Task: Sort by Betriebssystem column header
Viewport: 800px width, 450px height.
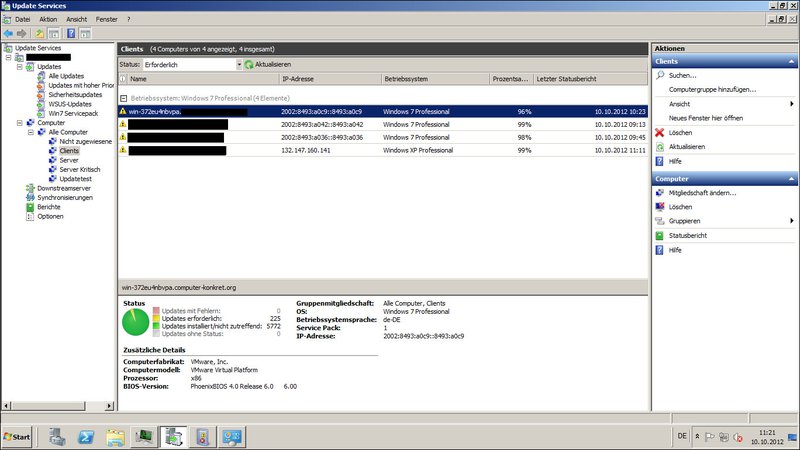Action: click(435, 79)
